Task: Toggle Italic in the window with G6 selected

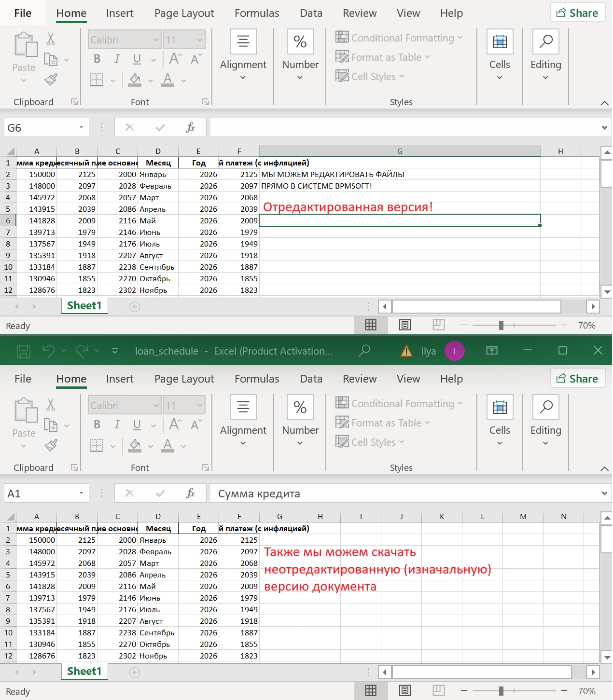Action: 117,59
